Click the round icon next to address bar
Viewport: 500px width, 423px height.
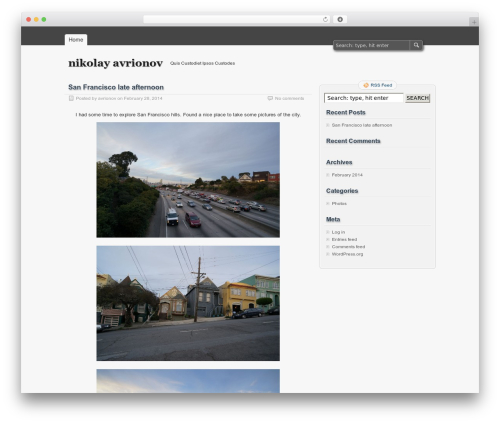click(340, 19)
